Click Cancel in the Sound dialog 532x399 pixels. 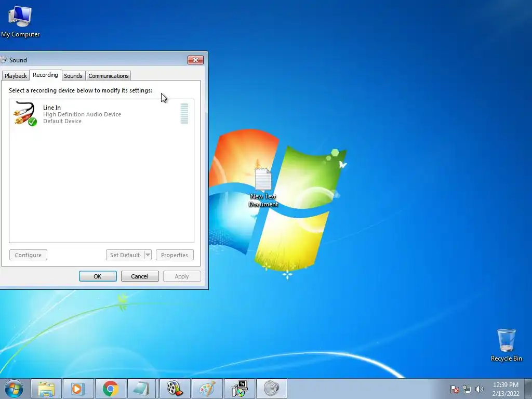pyautogui.click(x=140, y=276)
